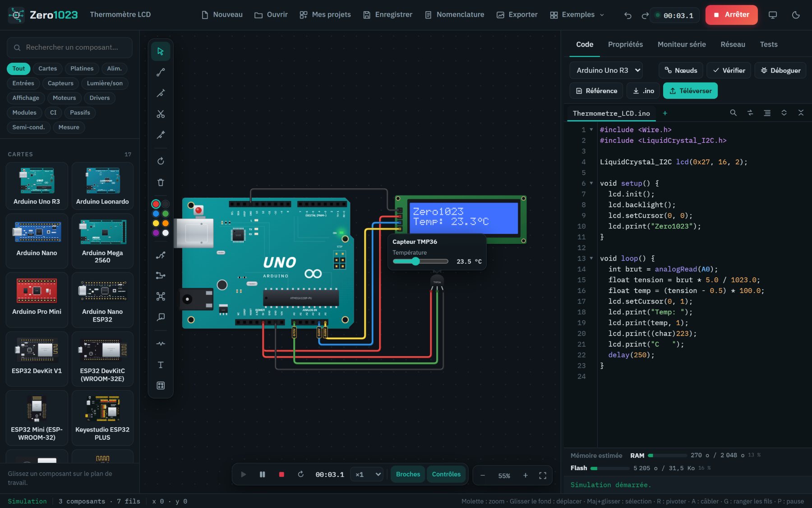The width and height of the screenshot is (812, 508).
Task: Open the Moniteur série tab
Action: [x=682, y=44]
